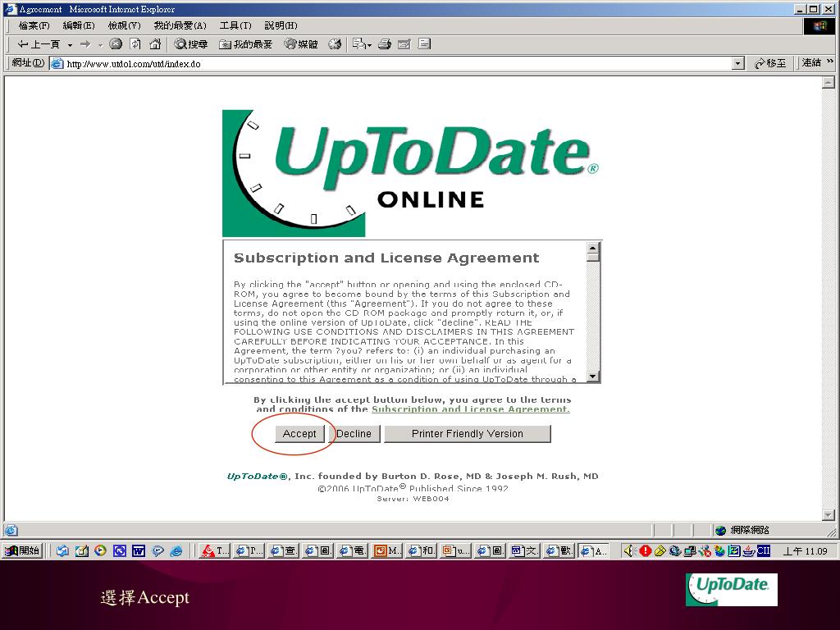Click the page scrollbar up arrow
Image resolution: width=840 pixels, height=630 pixels.
pyautogui.click(x=829, y=83)
